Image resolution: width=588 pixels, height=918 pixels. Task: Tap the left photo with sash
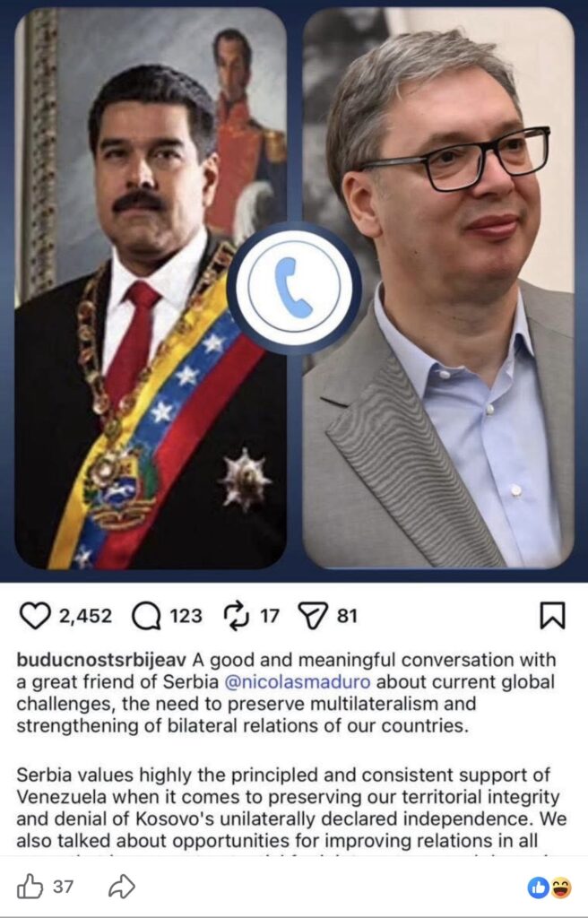pos(151,288)
